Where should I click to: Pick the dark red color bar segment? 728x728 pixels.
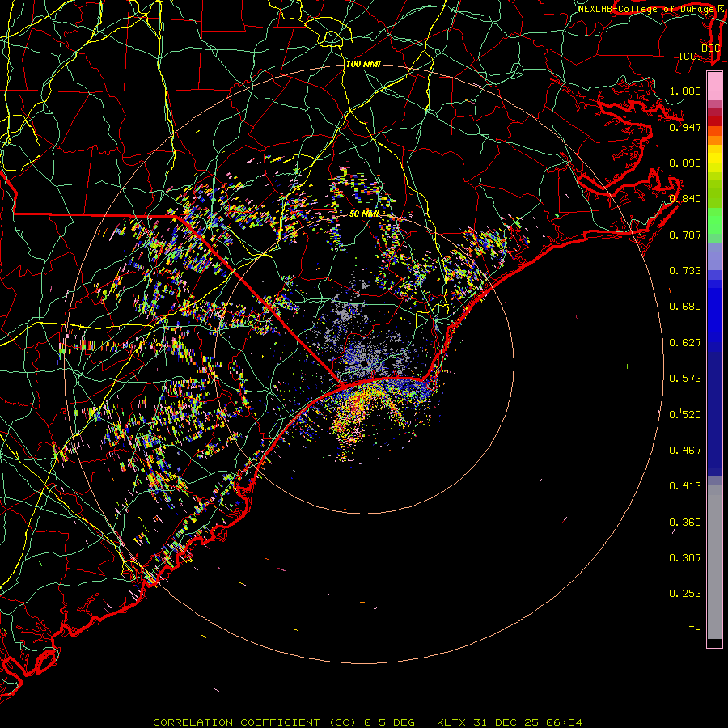[714, 121]
